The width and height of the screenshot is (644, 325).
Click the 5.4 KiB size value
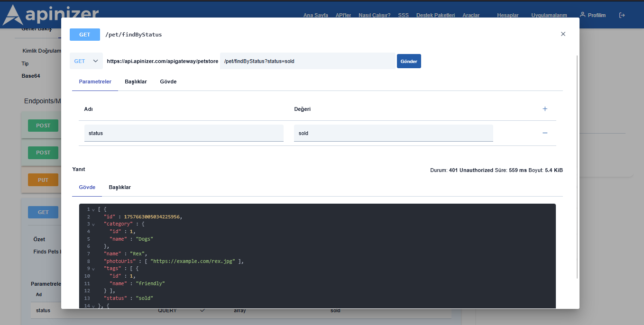coord(554,170)
